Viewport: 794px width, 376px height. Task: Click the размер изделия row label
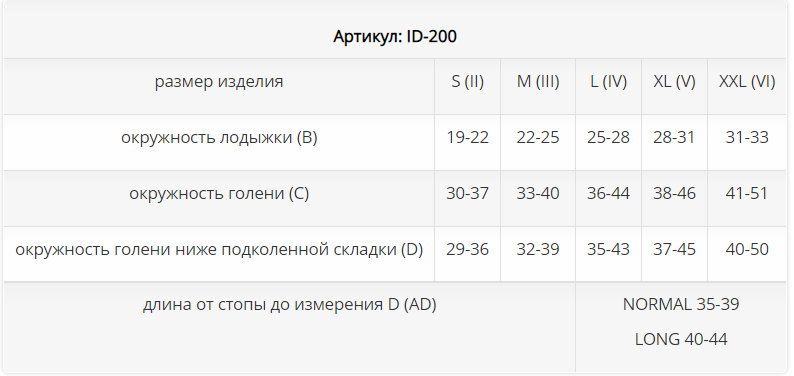[x=219, y=81]
